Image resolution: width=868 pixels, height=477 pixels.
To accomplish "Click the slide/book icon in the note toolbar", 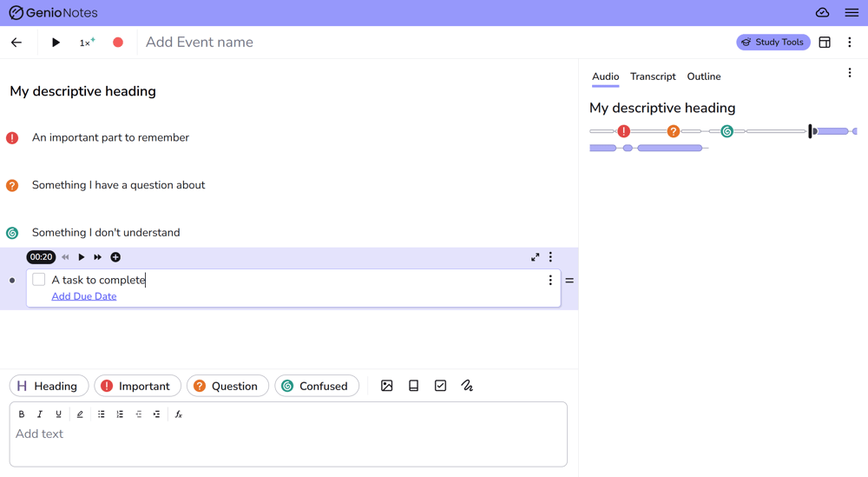I will point(413,386).
